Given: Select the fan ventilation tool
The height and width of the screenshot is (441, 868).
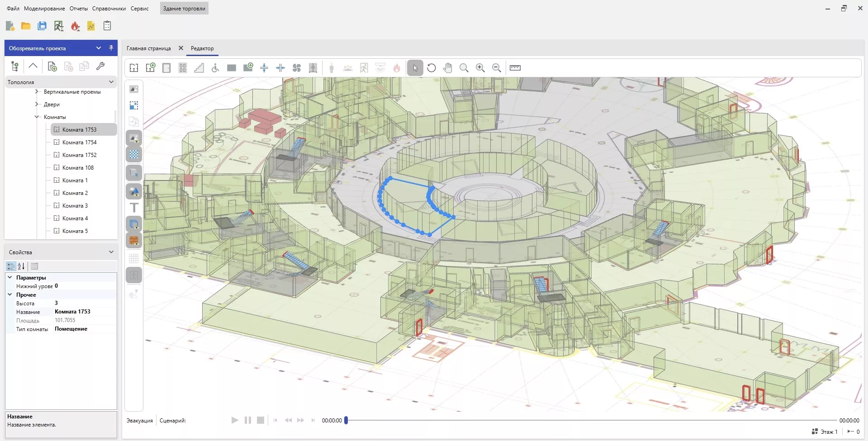Looking at the screenshot, I should pos(297,68).
